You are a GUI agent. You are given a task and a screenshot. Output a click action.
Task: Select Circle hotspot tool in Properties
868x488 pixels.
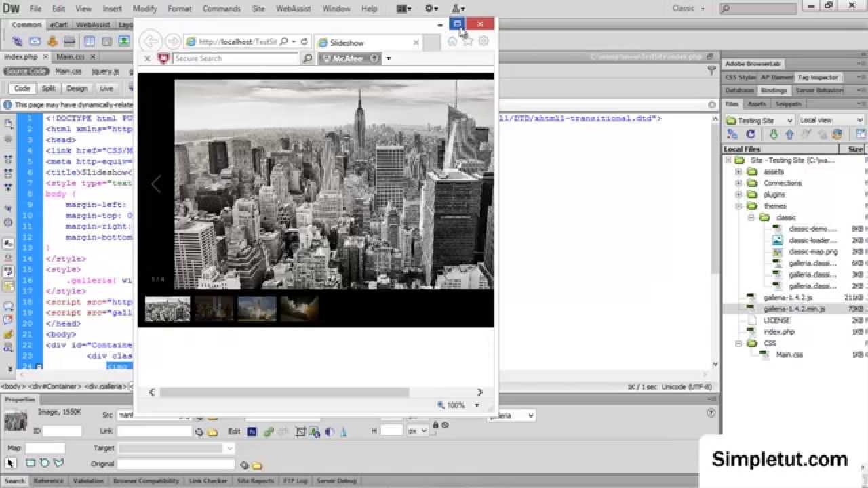click(45, 464)
